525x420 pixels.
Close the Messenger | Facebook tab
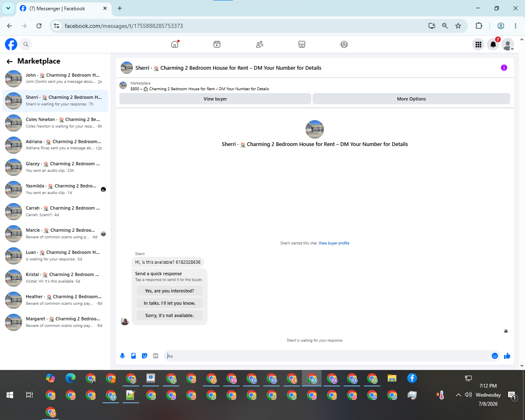105,8
